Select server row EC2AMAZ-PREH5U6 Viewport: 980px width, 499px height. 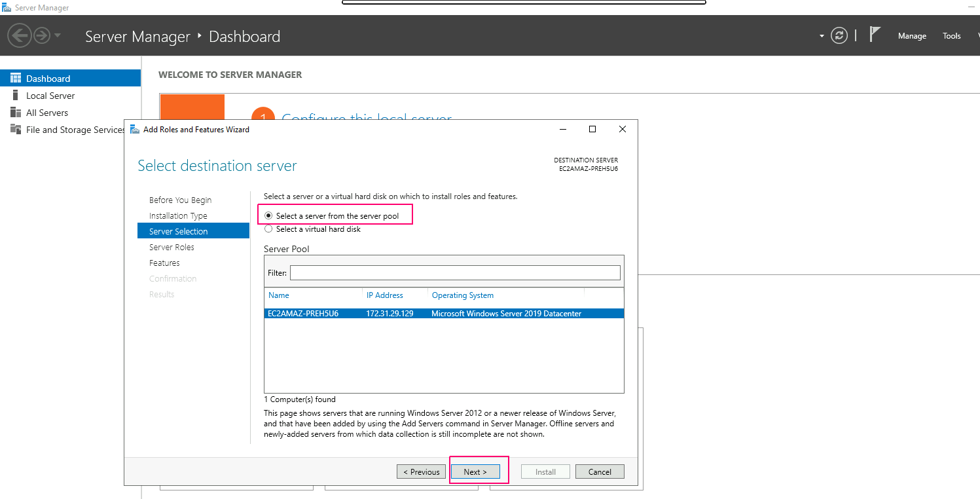point(444,314)
